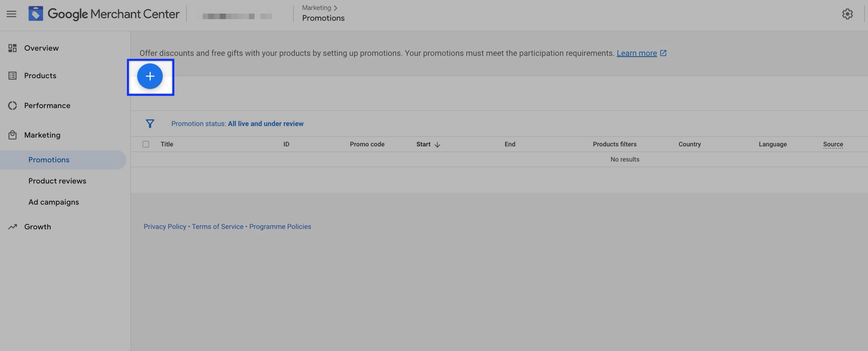Screen dimensions: 868x351
Task: Change the Promotion status filter
Action: click(237, 124)
